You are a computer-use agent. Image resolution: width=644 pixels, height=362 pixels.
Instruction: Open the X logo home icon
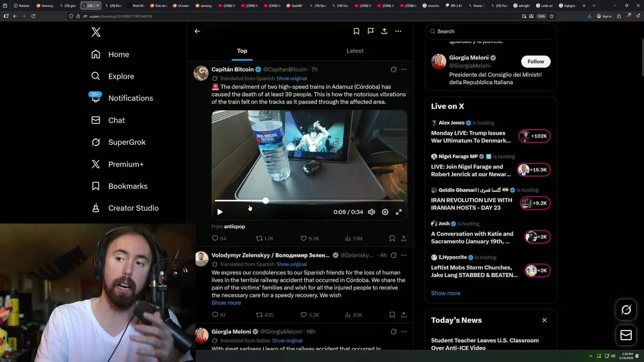(x=96, y=32)
